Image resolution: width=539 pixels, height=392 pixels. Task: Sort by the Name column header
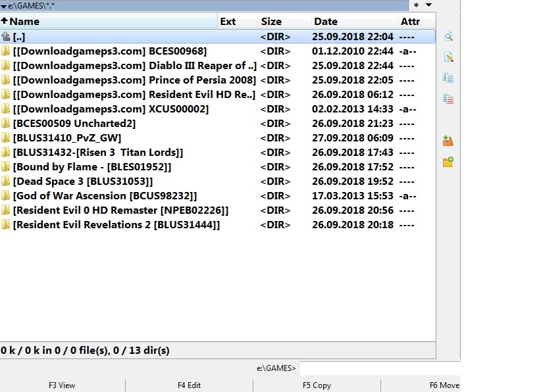click(x=109, y=21)
